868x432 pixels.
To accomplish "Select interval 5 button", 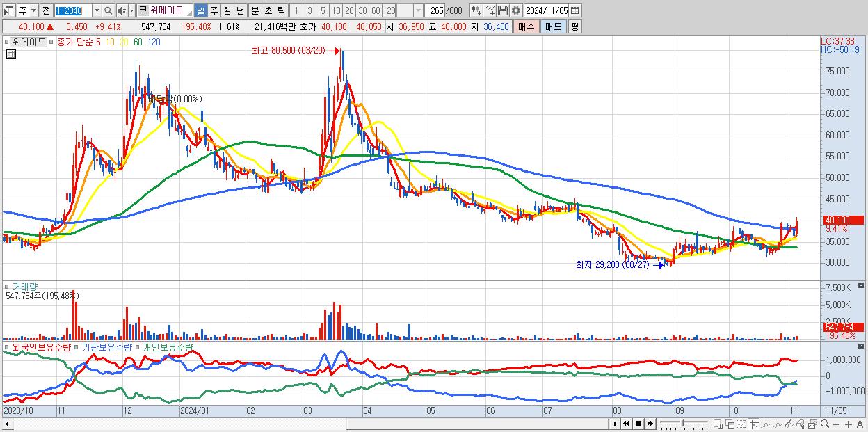I will click(x=323, y=10).
